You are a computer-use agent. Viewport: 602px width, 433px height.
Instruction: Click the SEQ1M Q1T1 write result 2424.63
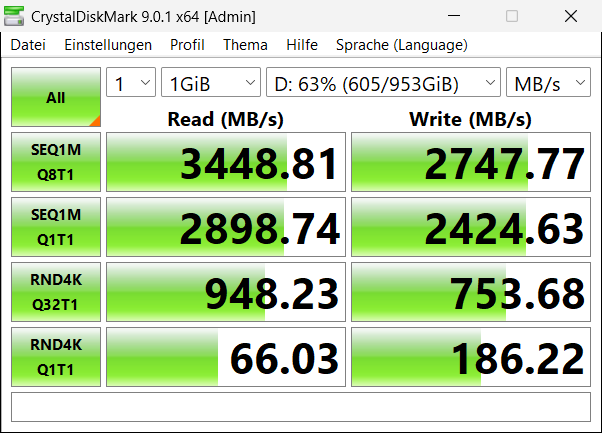[471, 227]
